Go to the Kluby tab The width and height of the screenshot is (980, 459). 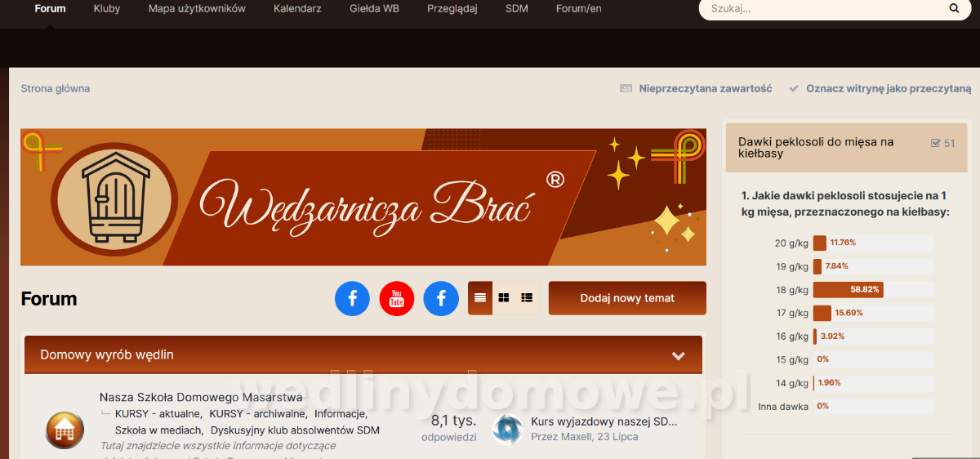pos(107,9)
